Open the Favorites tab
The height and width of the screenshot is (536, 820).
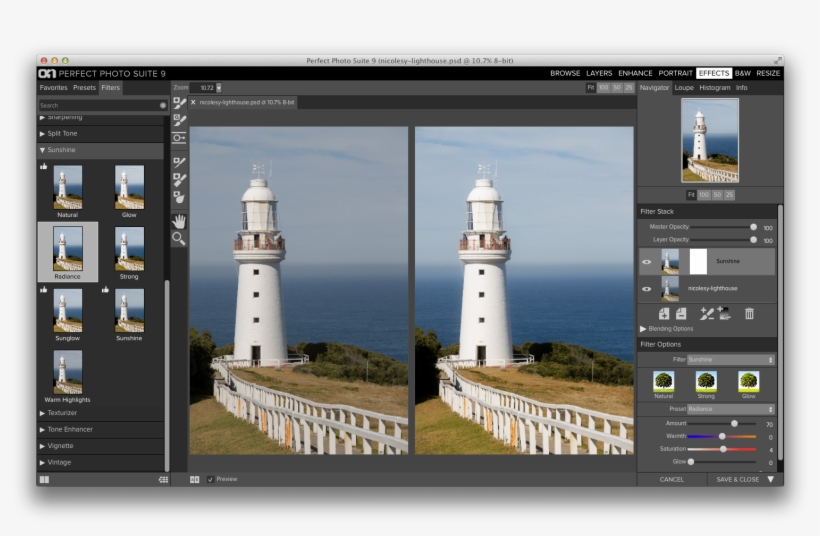pyautogui.click(x=53, y=88)
